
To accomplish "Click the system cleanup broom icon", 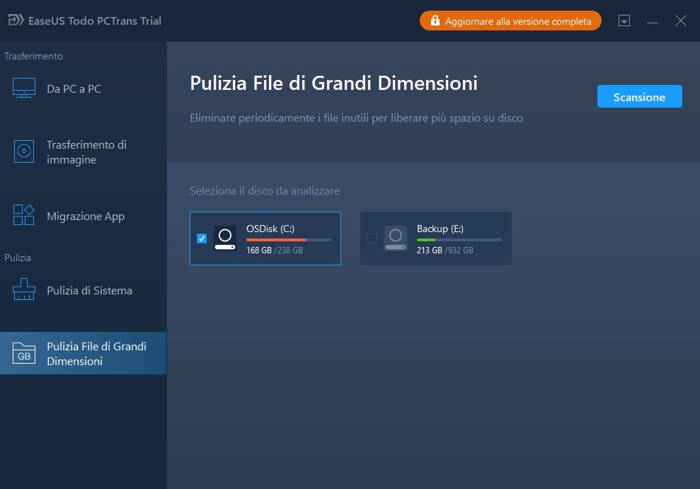I will (23, 290).
